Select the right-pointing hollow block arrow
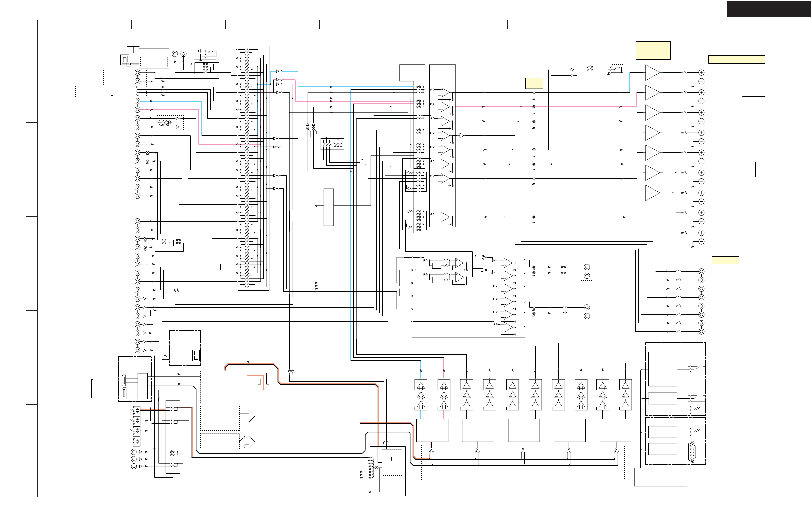The width and height of the screenshot is (812, 526). point(247,416)
